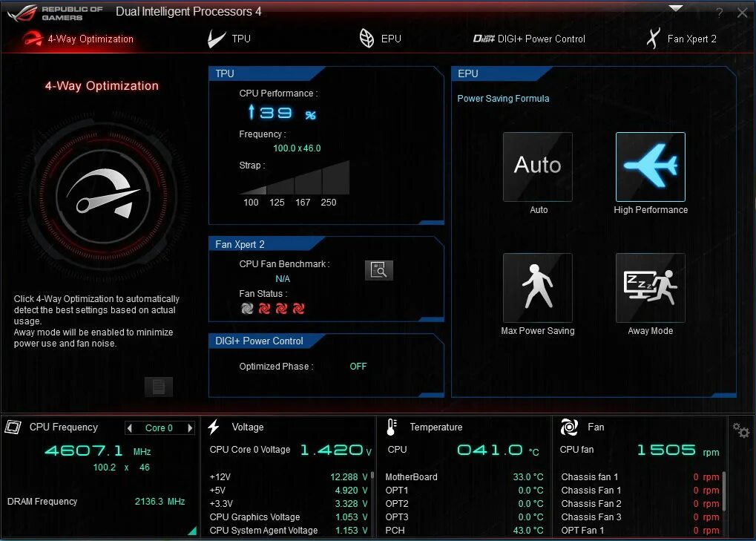Click the 4-Way Optimization tab helmet icon
The image size is (756, 541).
pos(33,39)
